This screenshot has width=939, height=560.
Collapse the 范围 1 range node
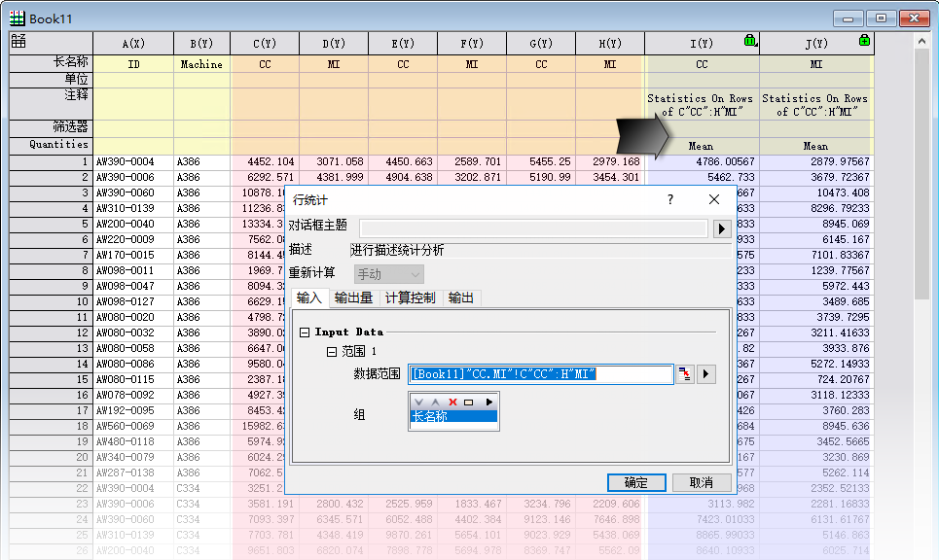(x=332, y=351)
